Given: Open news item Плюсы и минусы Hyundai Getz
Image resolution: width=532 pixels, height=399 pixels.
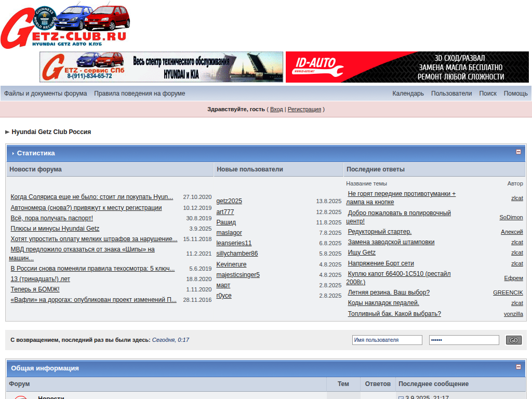Looking at the screenshot, I should [55, 229].
